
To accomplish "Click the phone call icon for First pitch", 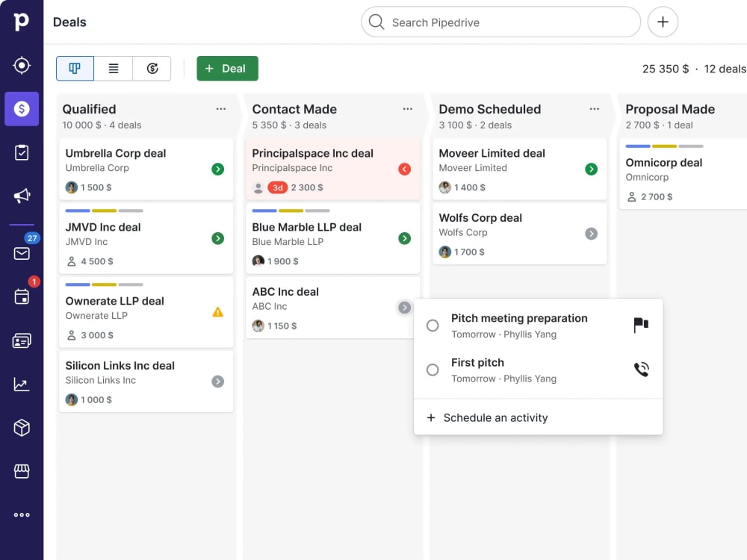I will tap(641, 370).
